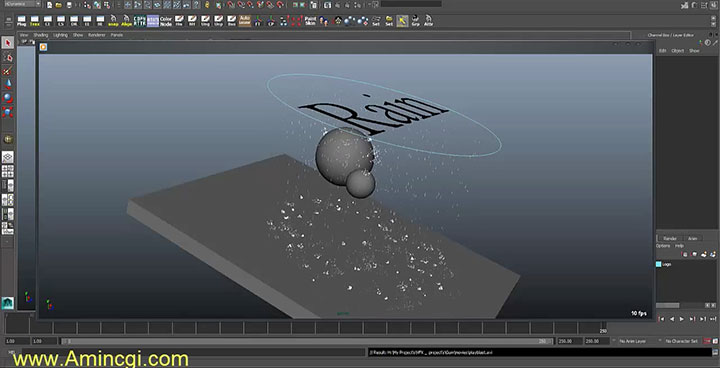Open the Dynamics menu set dropdown
This screenshot has width=720, height=368.
(21, 4)
